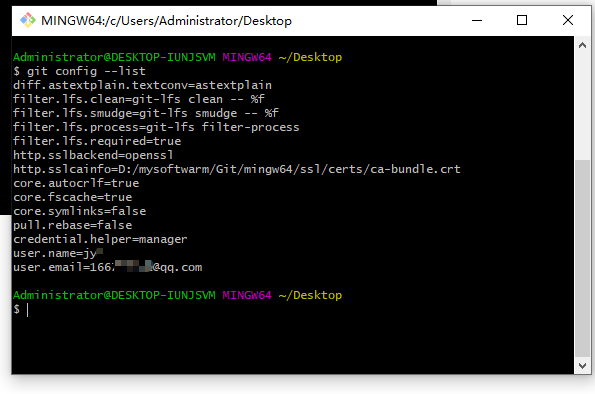Click the '$ git config --list' command line
The height and width of the screenshot is (394, 595).
pos(80,71)
